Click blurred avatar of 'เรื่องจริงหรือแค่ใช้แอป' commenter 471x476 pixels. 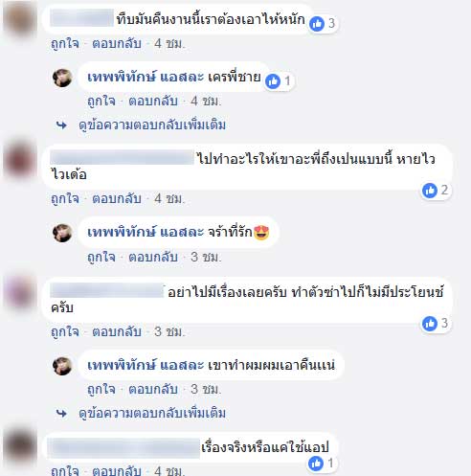point(19,446)
